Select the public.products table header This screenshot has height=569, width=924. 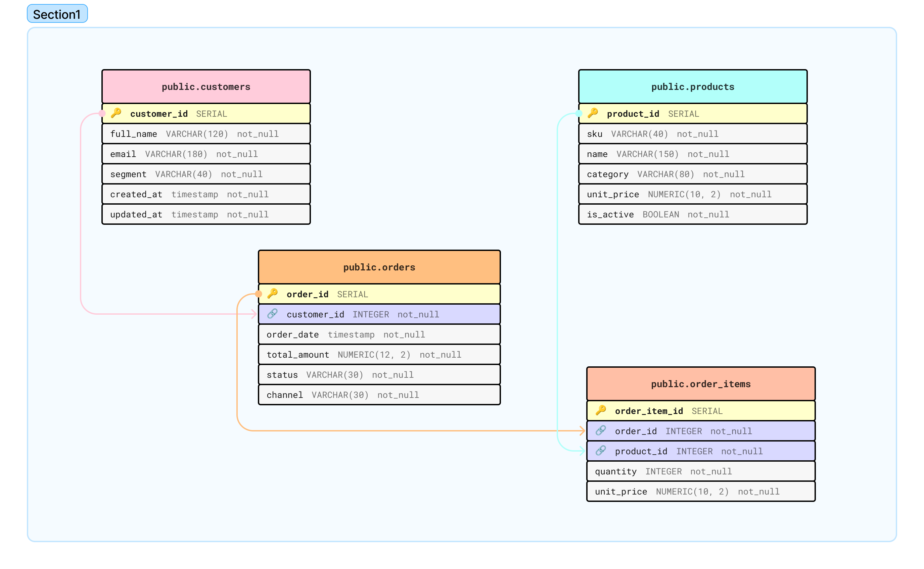(692, 87)
